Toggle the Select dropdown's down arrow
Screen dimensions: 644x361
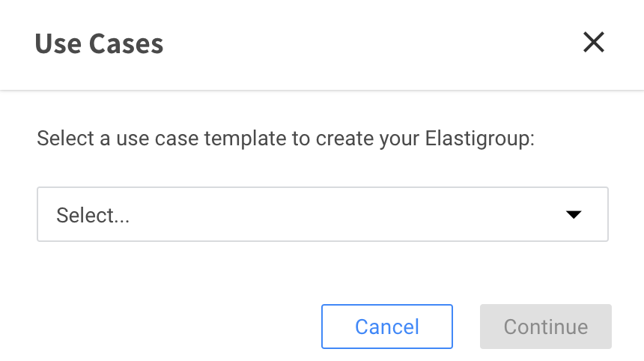pyautogui.click(x=574, y=215)
